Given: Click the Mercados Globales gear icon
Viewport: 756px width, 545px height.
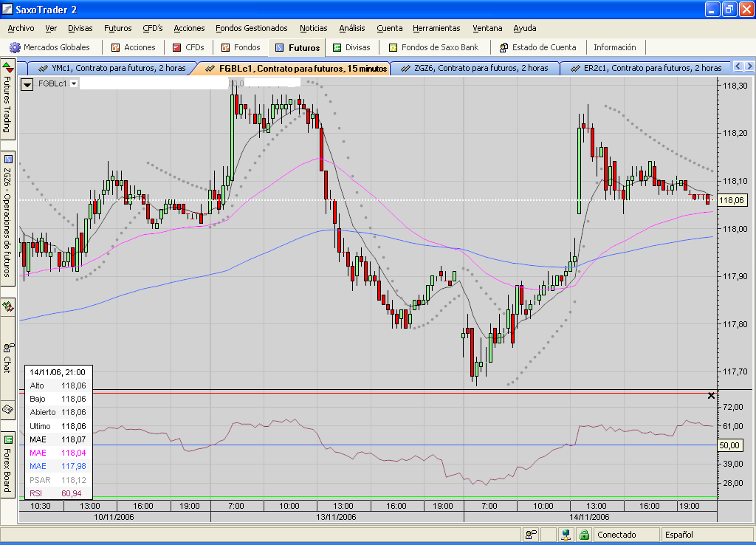Looking at the screenshot, I should (x=15, y=47).
